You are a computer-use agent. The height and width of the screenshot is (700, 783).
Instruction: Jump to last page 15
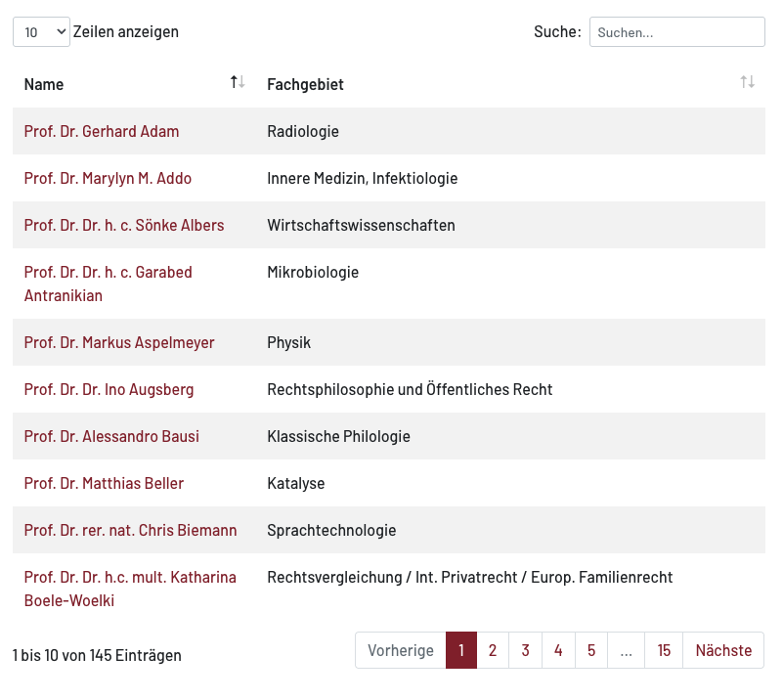(664, 650)
